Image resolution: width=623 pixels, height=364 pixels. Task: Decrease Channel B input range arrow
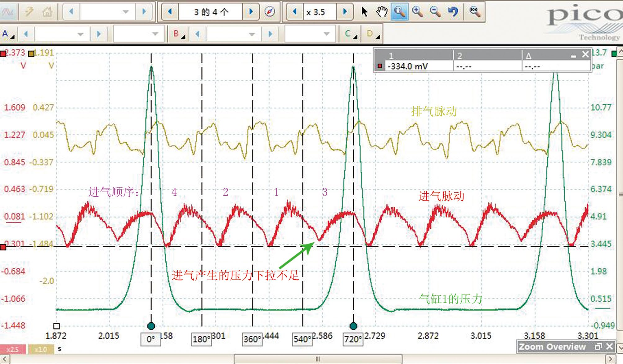coord(197,34)
